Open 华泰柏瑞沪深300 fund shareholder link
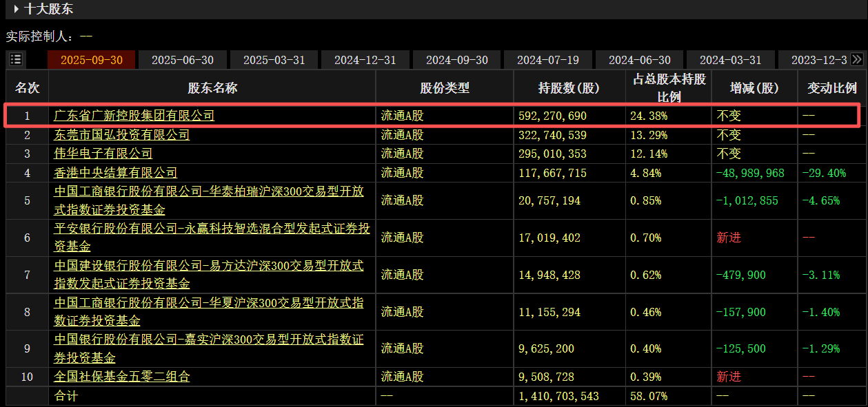868x407 pixels. click(209, 200)
